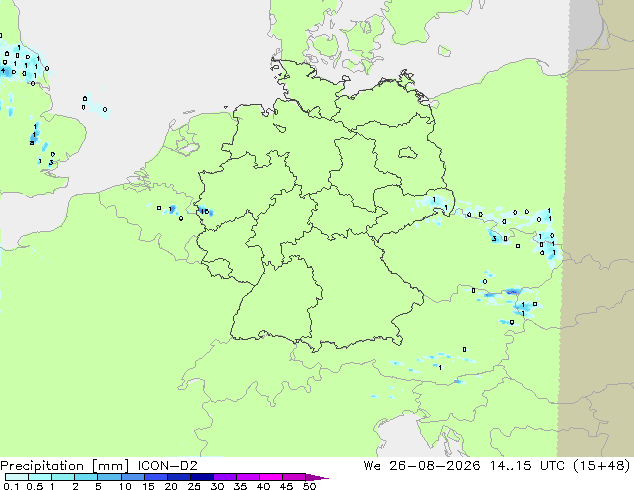Click the 1–2 mm legend color swatch

pyautogui.click(x=63, y=477)
